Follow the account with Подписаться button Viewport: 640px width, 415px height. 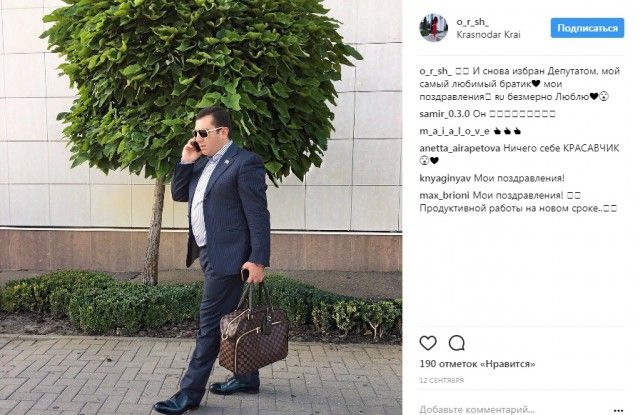click(x=587, y=28)
